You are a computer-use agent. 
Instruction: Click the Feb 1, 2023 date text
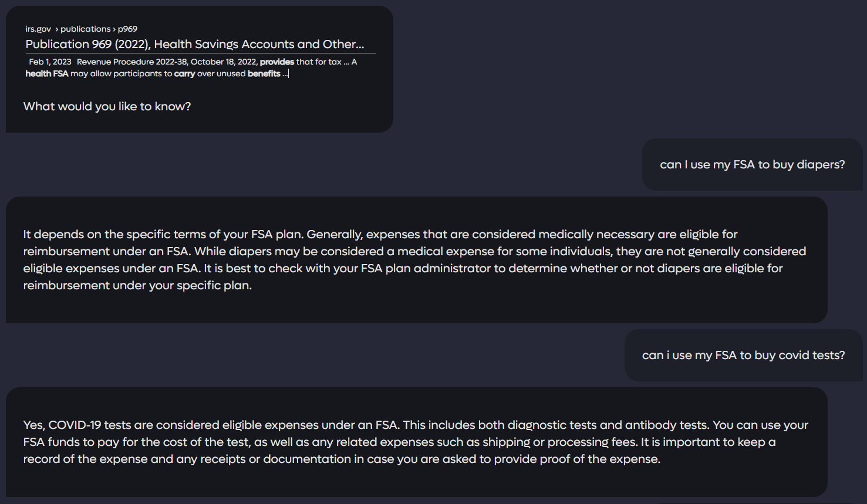click(49, 61)
